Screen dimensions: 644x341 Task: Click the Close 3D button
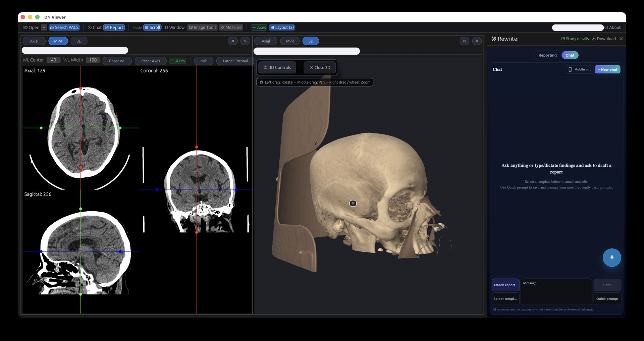point(320,68)
